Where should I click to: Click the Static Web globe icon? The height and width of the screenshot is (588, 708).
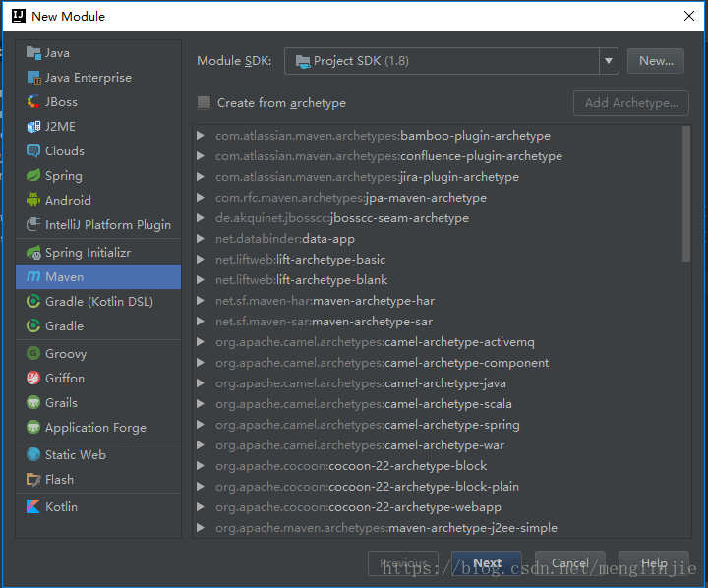(x=33, y=454)
